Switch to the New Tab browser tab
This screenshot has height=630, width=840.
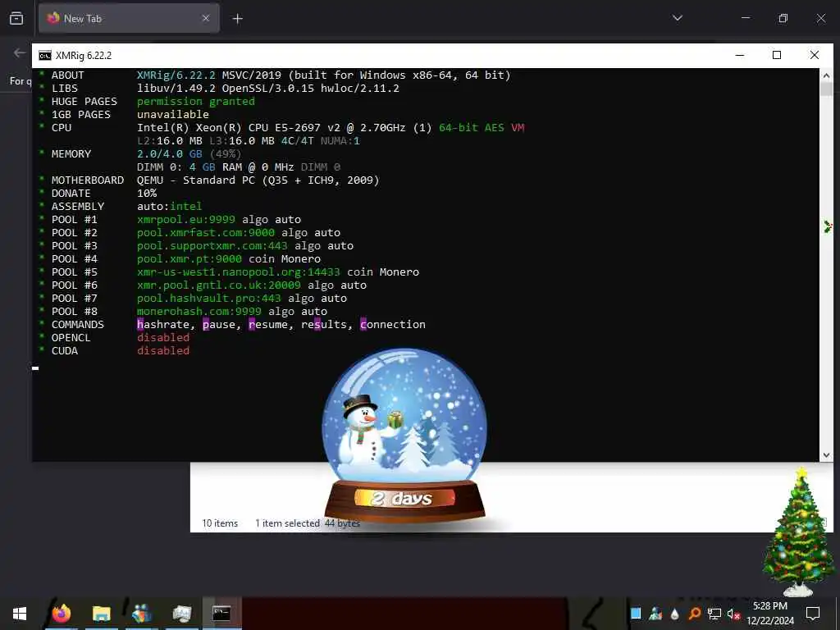[129, 19]
